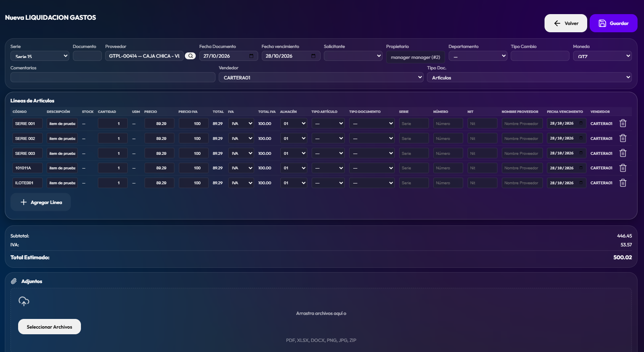Open the Serie dropdown
This screenshot has width=644, height=352.
point(39,56)
